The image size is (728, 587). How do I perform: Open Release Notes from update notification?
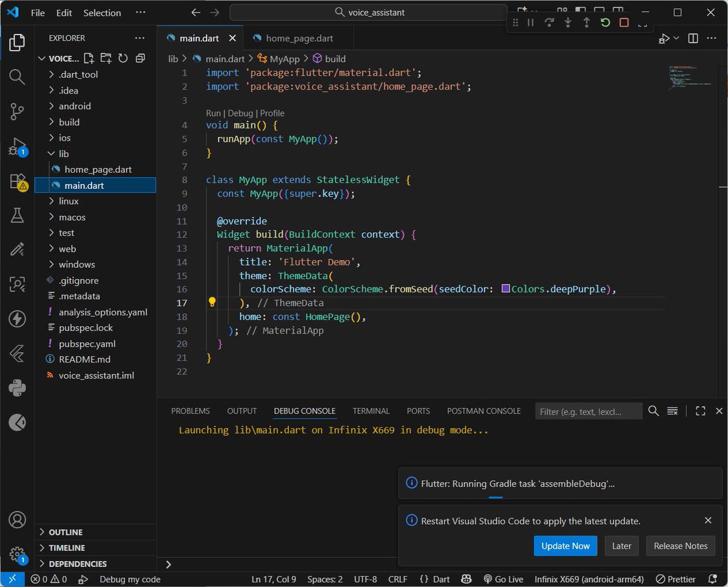[681, 546]
